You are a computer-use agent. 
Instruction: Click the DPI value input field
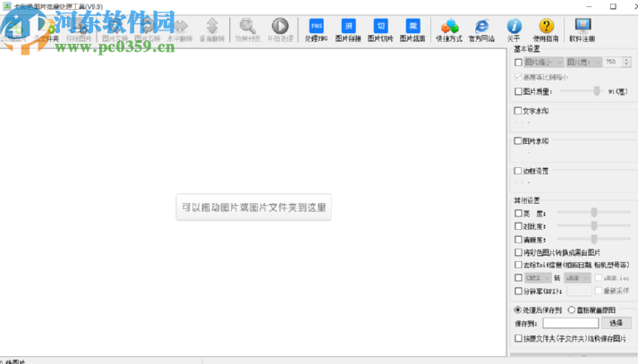point(579,291)
